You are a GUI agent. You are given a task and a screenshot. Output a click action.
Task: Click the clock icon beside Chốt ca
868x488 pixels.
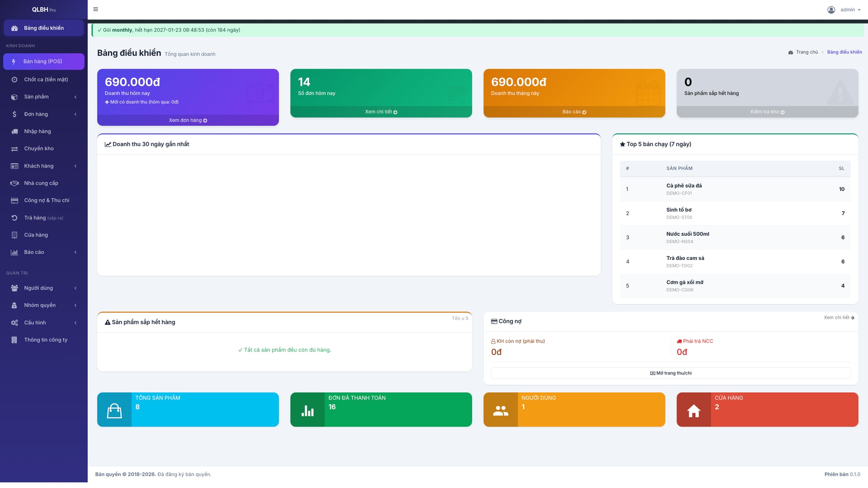point(14,79)
